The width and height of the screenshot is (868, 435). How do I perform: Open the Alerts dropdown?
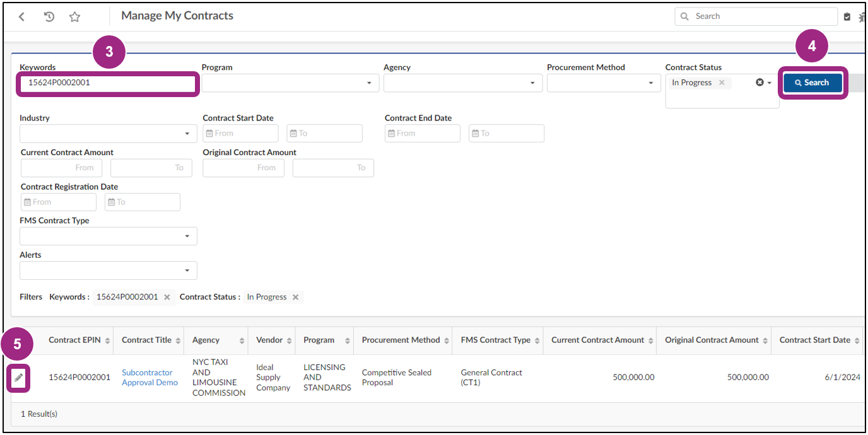click(x=187, y=270)
